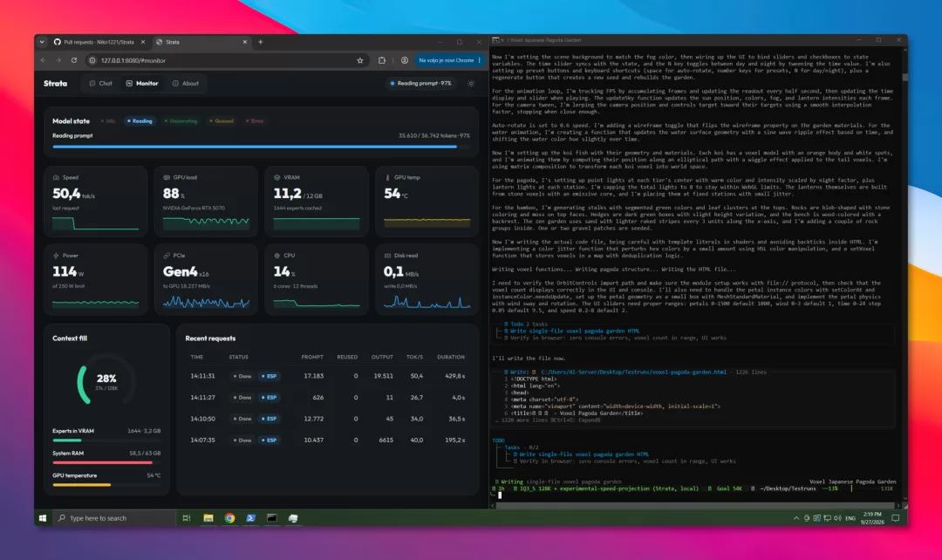Reload the monitor page
The width and height of the screenshot is (942, 560).
tap(74, 61)
